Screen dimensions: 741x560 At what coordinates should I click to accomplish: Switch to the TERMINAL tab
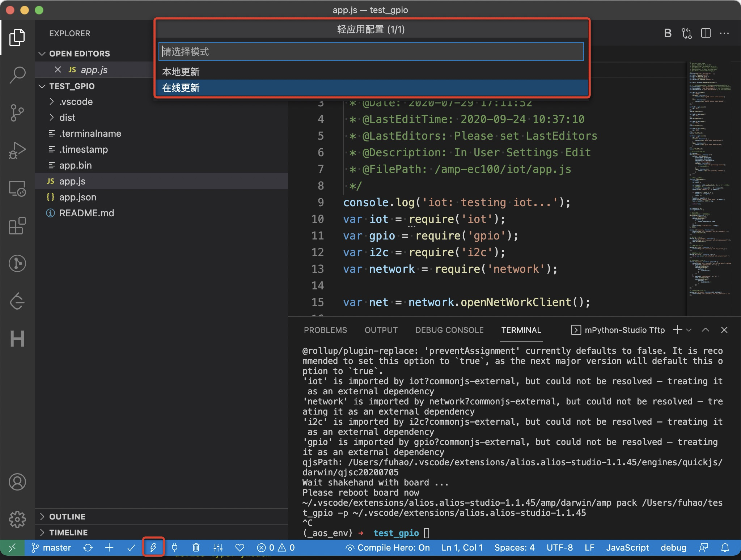pos(521,330)
